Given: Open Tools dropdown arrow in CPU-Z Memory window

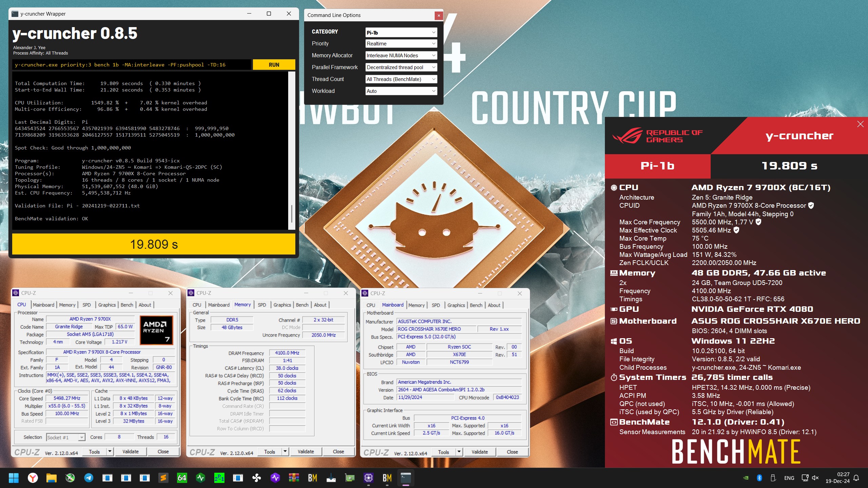Looking at the screenshot, I should [285, 451].
